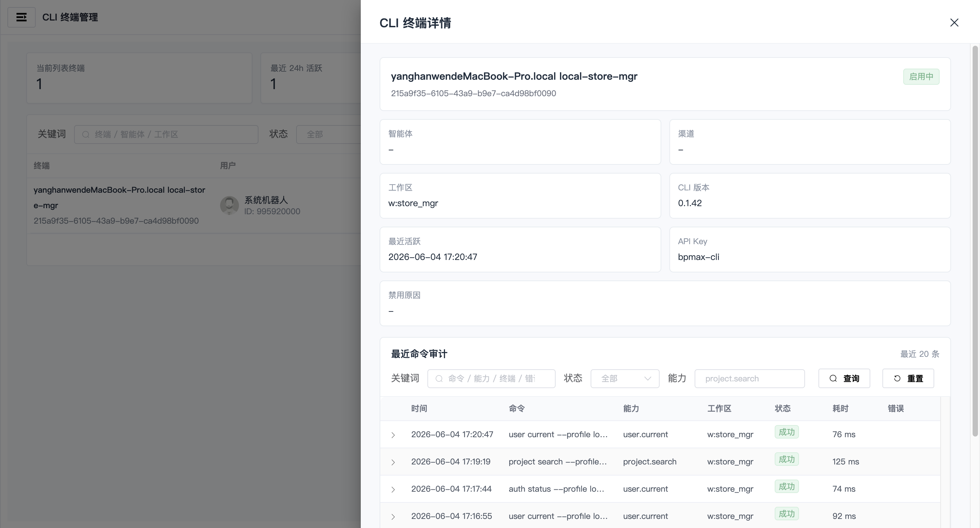This screenshot has height=528, width=980.
Task: Click the search icon in audit keyword field
Action: pos(439,379)
